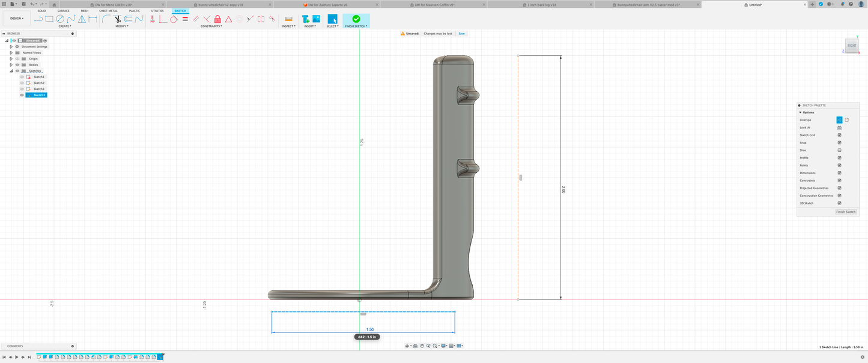Activate the Trim scissors tool
868x363 pixels.
tap(118, 19)
